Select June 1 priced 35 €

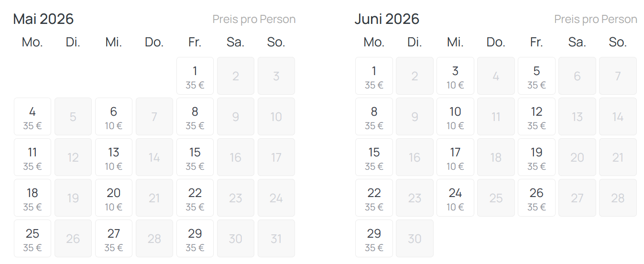click(x=374, y=76)
